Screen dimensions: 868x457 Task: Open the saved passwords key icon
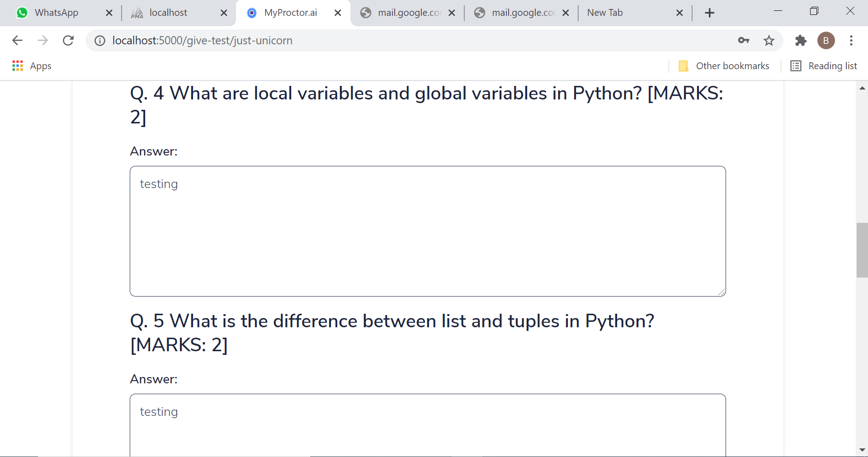[x=743, y=41]
